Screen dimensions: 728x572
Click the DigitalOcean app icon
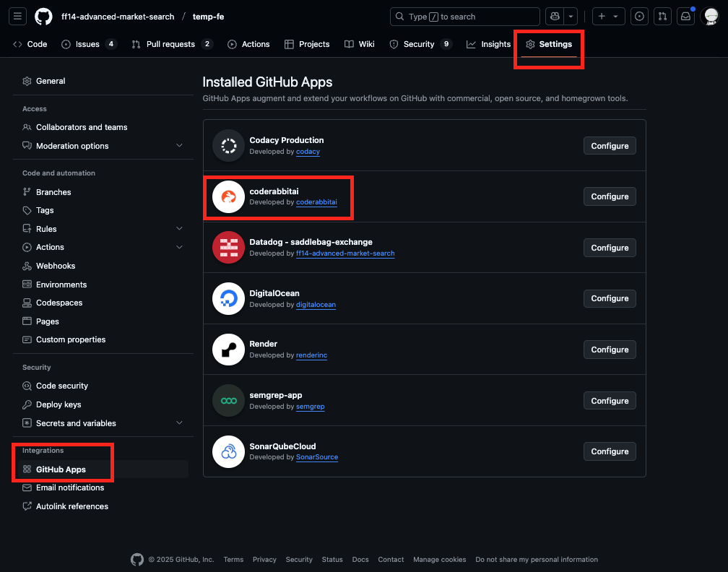coord(228,298)
